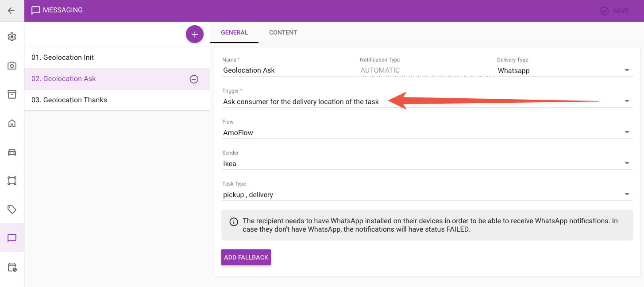
Task: Click the back arrow icon
Action: tap(12, 11)
